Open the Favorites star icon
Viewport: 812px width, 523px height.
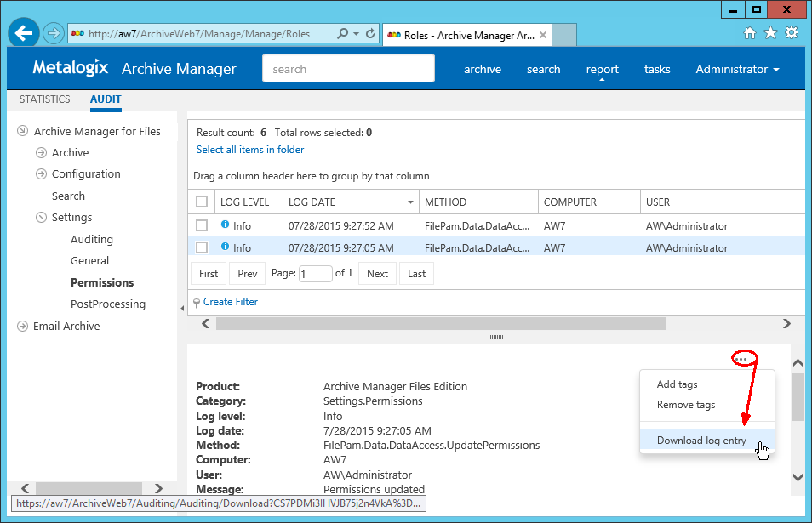pos(770,33)
